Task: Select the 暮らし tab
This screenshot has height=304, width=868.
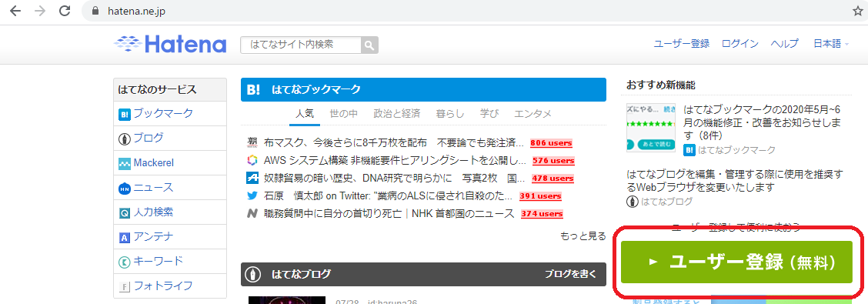Action: pos(449,113)
